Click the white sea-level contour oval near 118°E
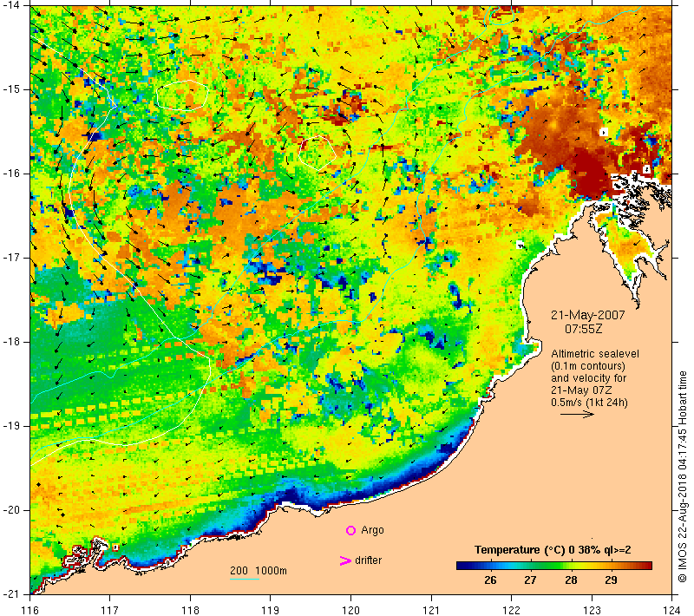Screen dimensions: 694x616 tap(181, 95)
